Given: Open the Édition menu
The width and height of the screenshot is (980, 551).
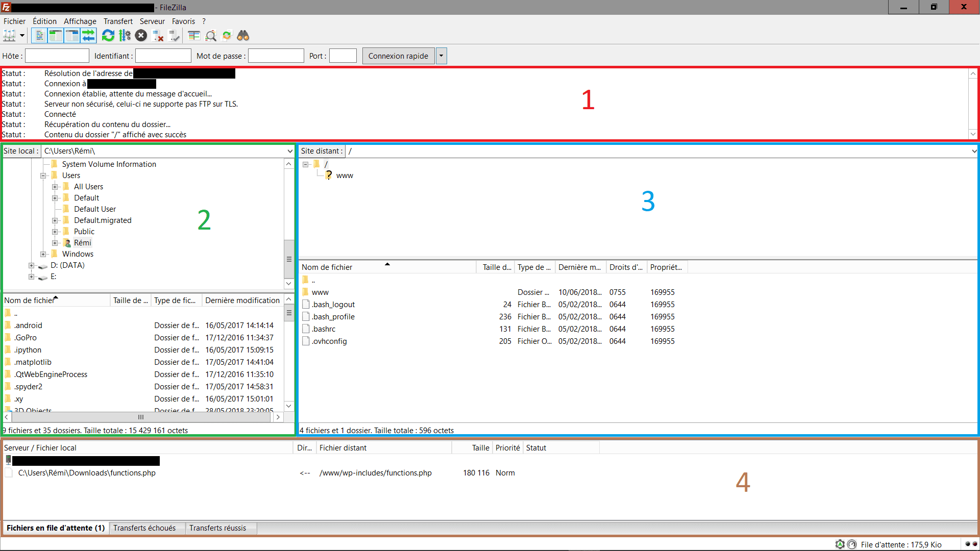Looking at the screenshot, I should pos(44,21).
